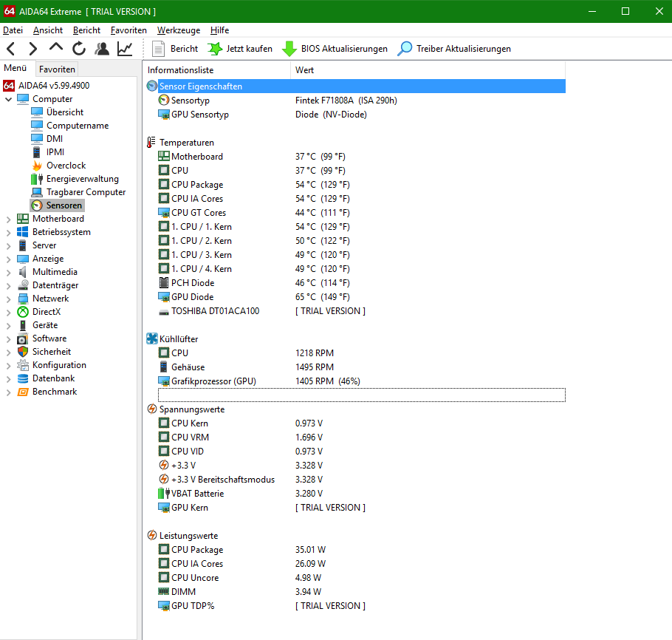Open the Werkzeuge menu
The image size is (672, 640).
click(179, 30)
